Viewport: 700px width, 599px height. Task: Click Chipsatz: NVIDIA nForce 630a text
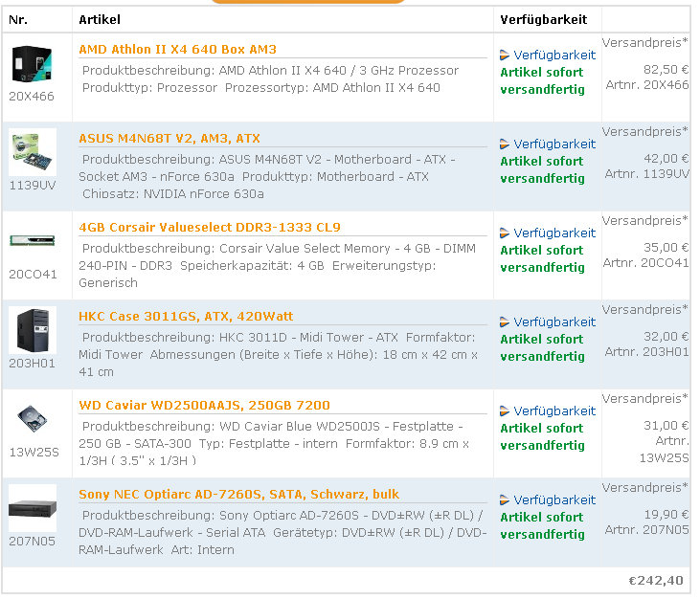173,194
